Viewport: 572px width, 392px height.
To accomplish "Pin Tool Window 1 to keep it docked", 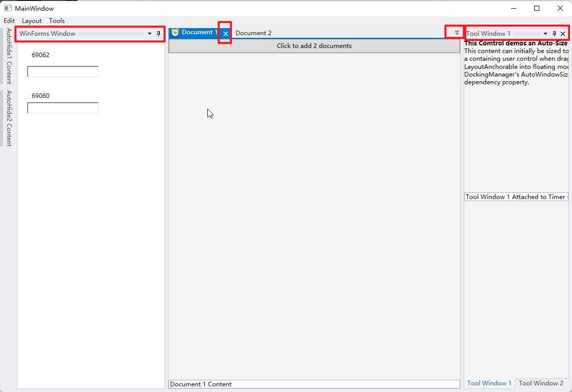I will (554, 33).
